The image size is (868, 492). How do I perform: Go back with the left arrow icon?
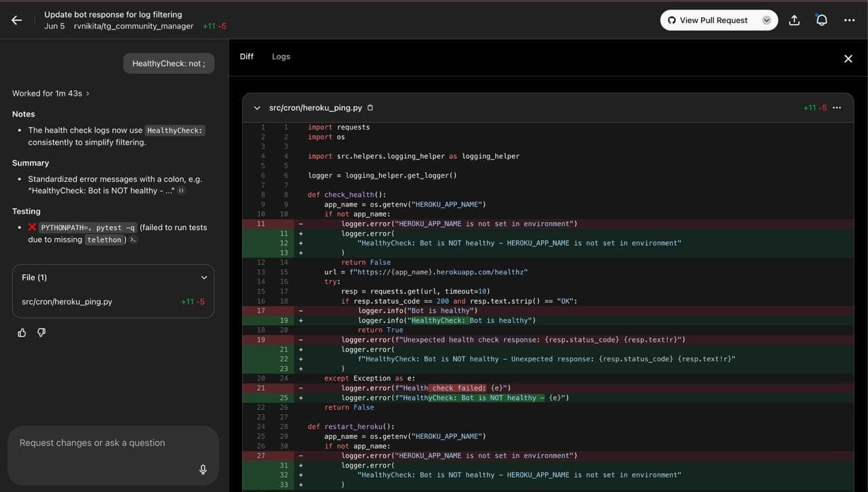click(17, 20)
